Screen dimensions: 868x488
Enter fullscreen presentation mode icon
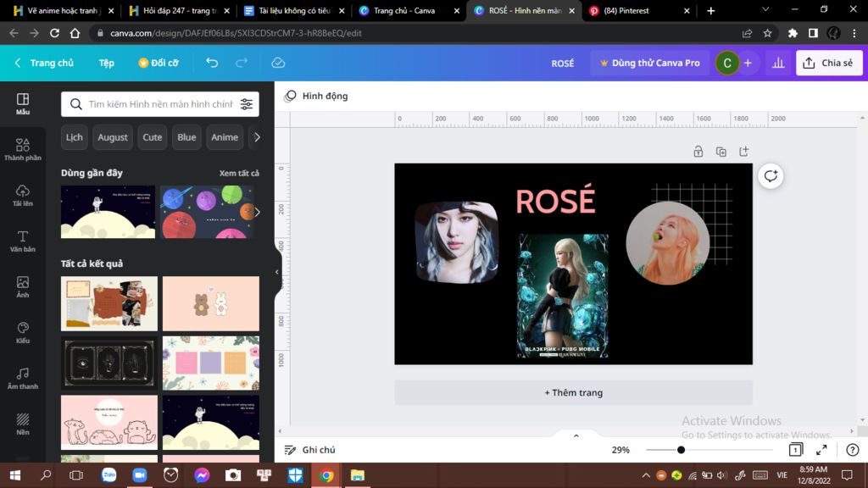[821, 450]
